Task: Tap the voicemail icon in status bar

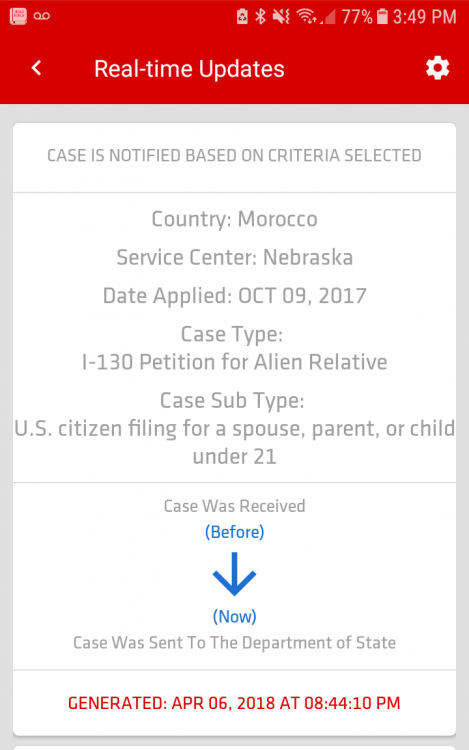Action: (x=42, y=16)
